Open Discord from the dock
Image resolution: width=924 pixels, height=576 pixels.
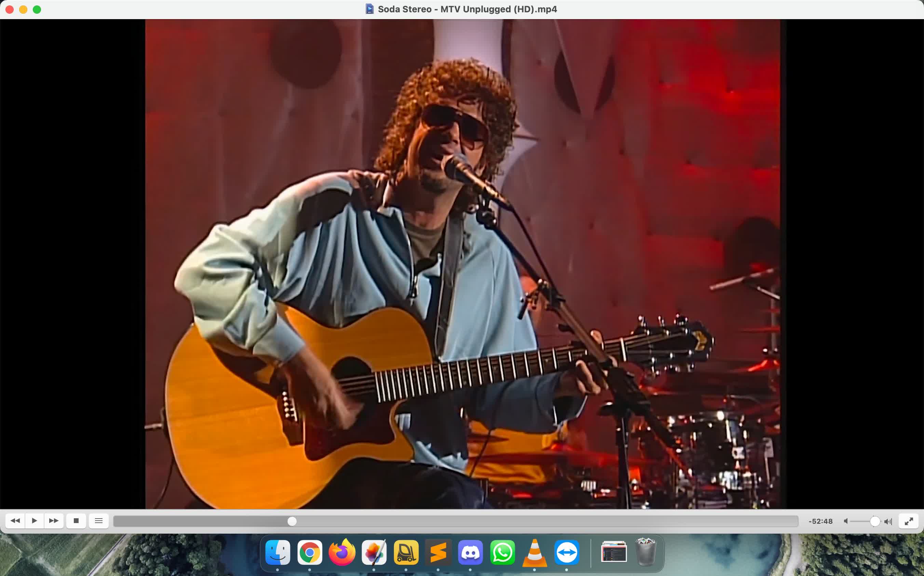[x=470, y=552]
